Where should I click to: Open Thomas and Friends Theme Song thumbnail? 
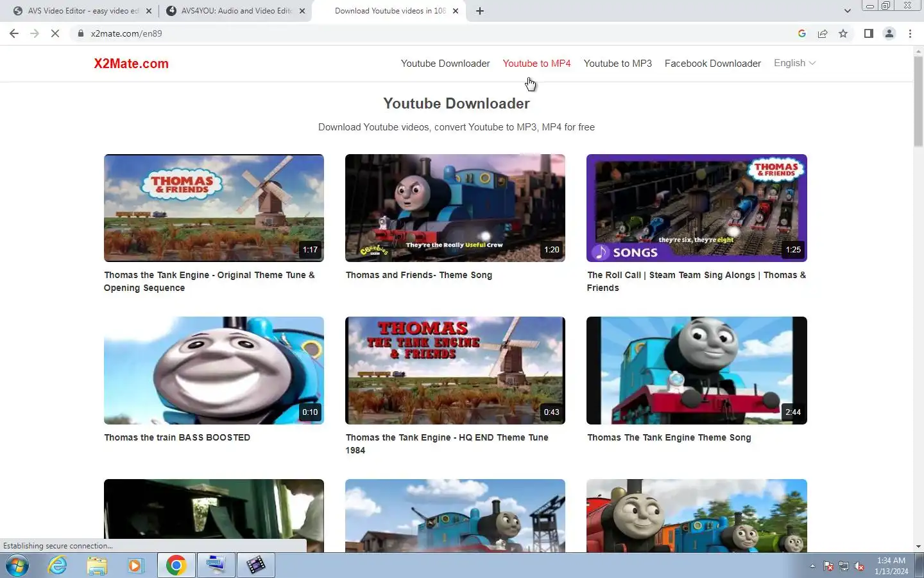[x=455, y=208]
